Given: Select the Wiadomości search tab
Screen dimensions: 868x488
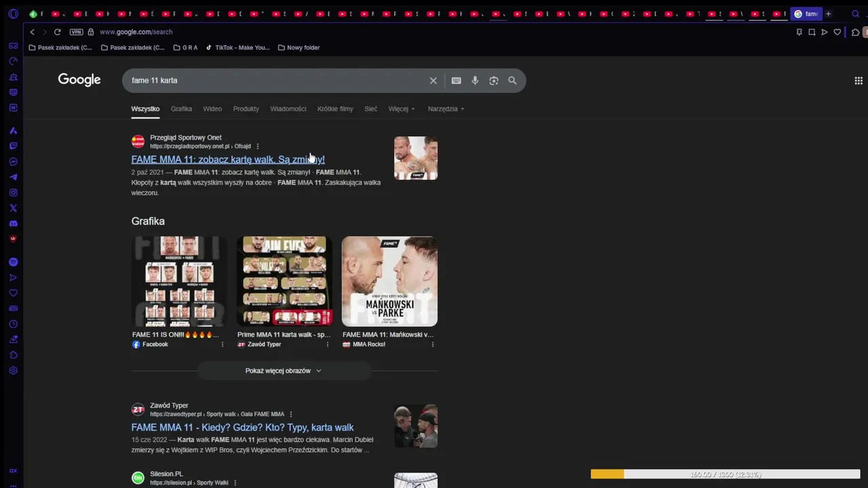Looking at the screenshot, I should pos(288,108).
